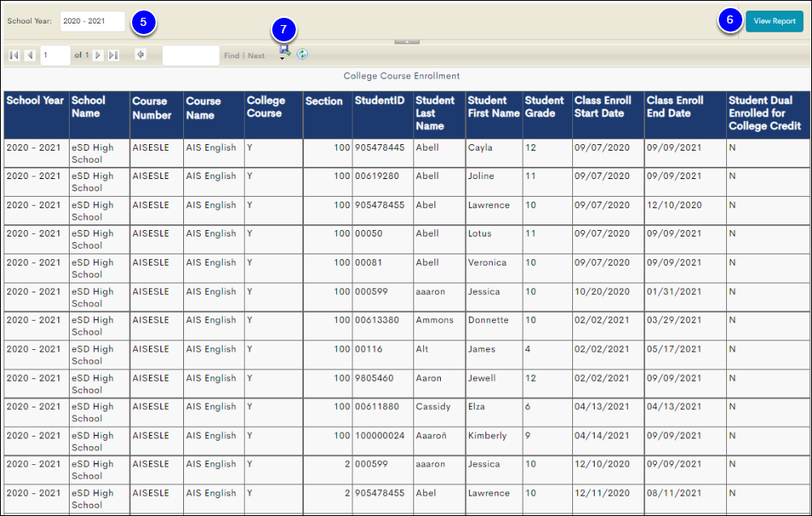
Task: Click the last name Cassidy
Action: click(433, 407)
